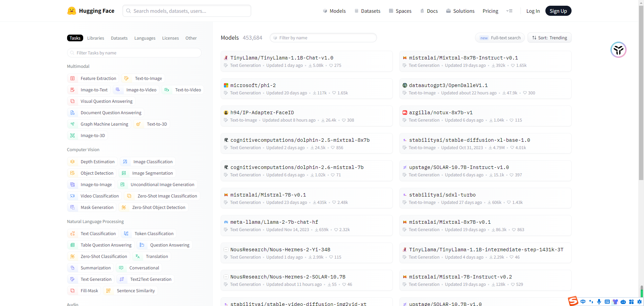Viewport: 644px width, 306px height.
Task: Go to the Pricing page
Action: tap(490, 11)
